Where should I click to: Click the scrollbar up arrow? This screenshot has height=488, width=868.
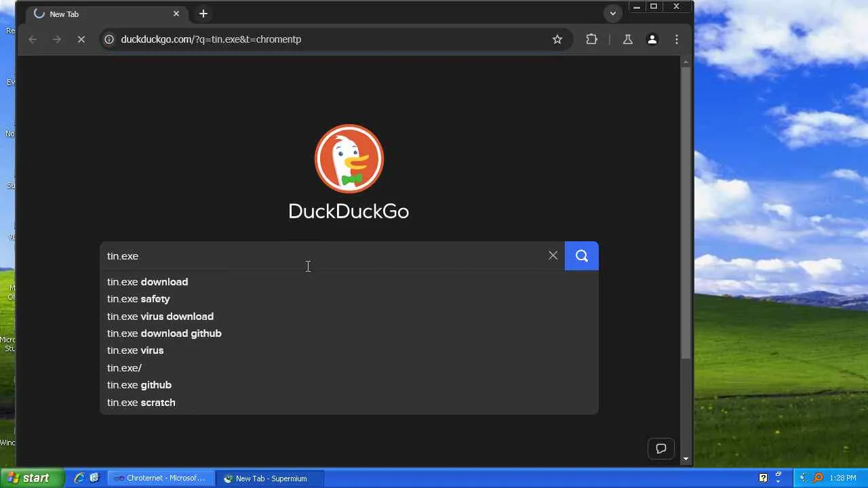click(686, 62)
